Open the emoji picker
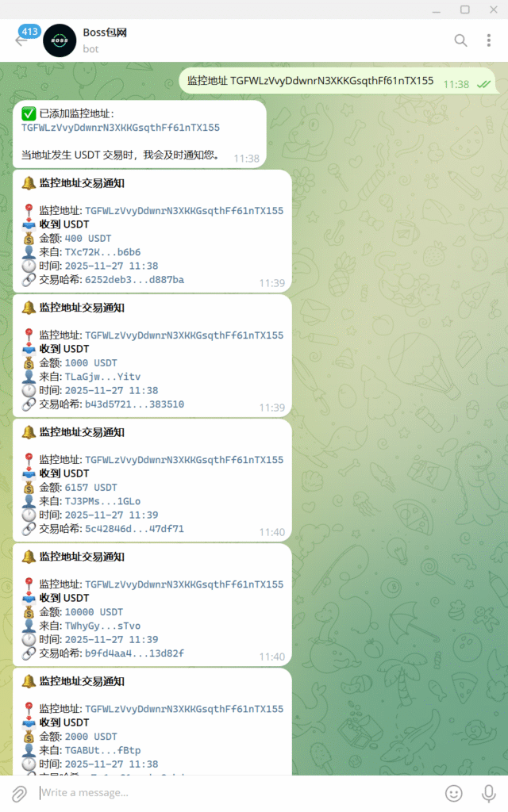The image size is (508, 812). (x=453, y=793)
